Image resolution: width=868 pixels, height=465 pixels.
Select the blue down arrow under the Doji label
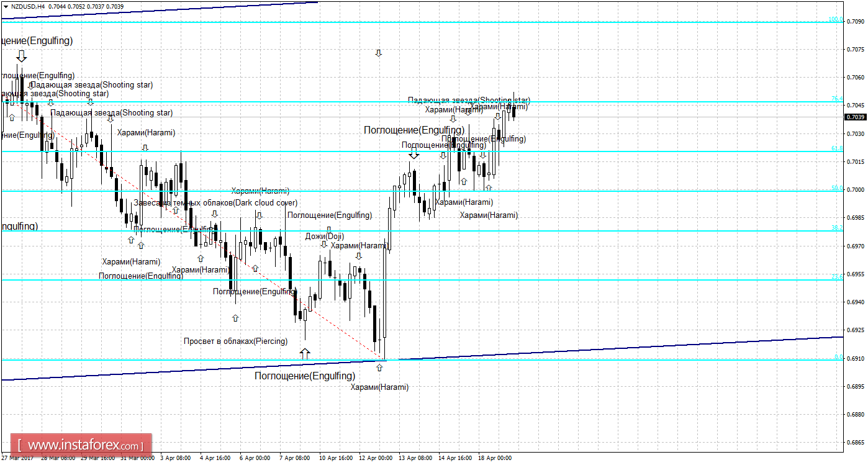coord(324,245)
